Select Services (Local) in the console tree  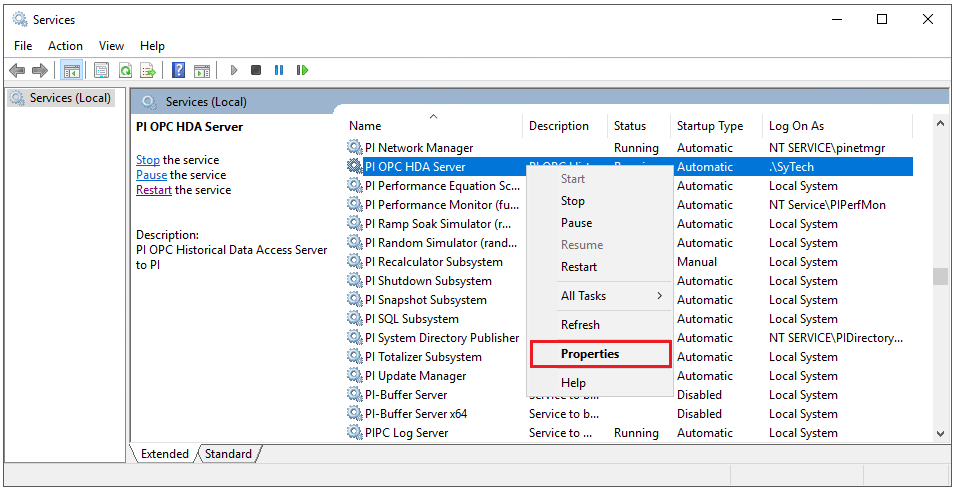(x=61, y=97)
